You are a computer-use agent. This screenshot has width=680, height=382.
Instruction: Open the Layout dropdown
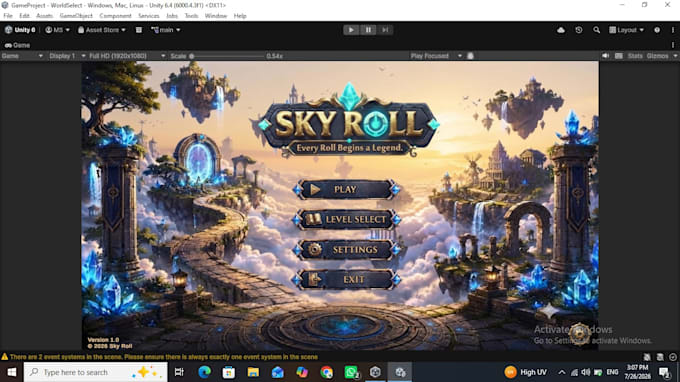[x=626, y=30]
